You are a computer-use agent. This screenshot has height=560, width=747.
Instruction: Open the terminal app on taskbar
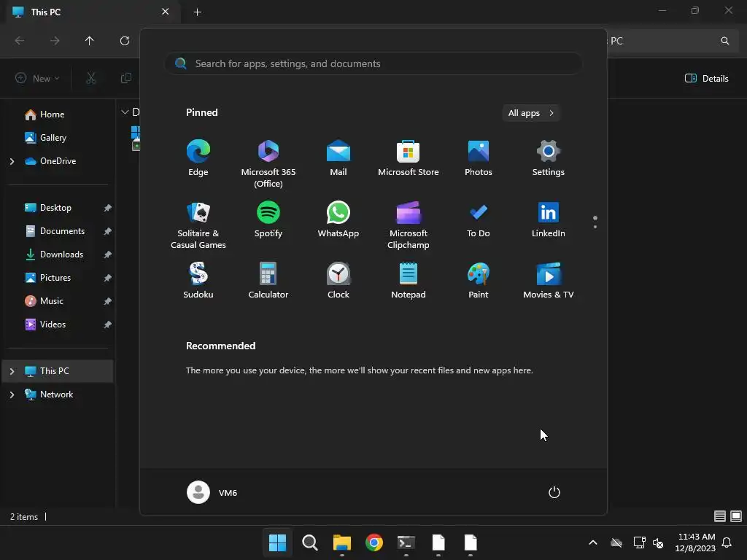[406, 542]
